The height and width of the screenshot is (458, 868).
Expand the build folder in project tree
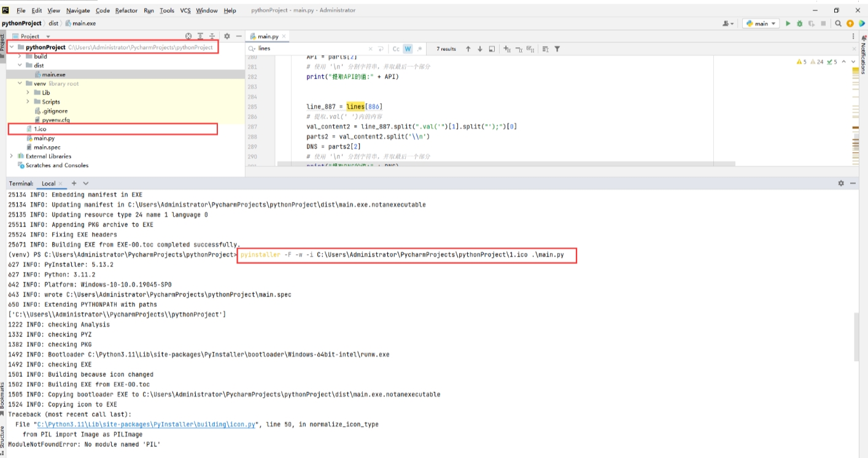click(20, 56)
